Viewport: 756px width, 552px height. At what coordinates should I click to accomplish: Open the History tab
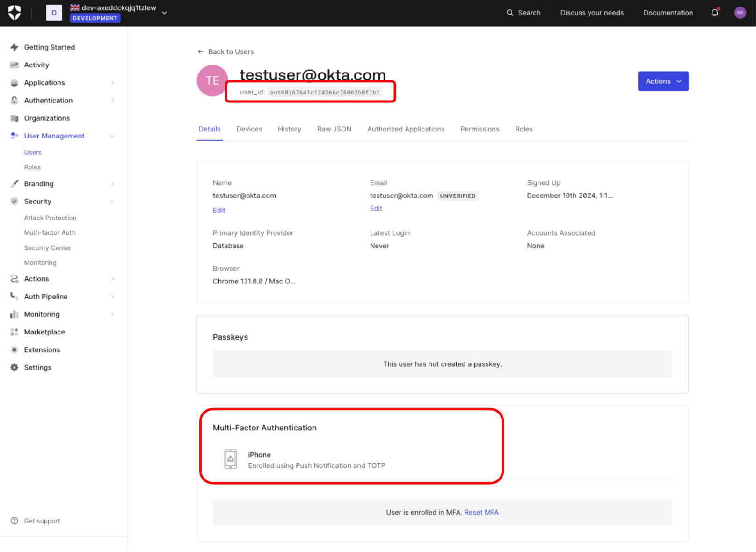pyautogui.click(x=290, y=129)
